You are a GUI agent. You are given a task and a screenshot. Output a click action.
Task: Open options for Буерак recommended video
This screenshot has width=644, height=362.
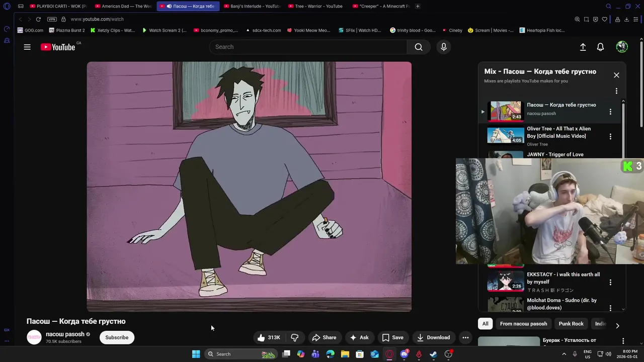623,341
